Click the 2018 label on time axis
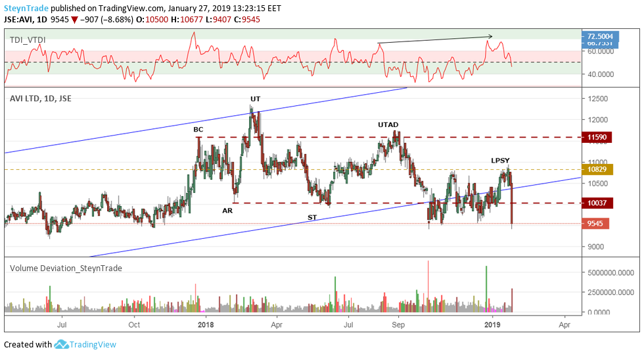 [206, 325]
